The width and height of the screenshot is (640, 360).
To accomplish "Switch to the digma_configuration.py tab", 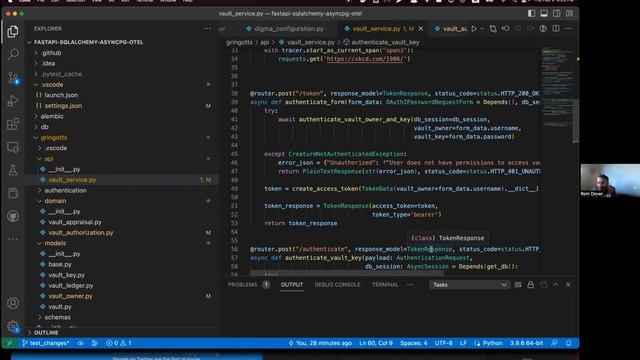I will 284,29.
